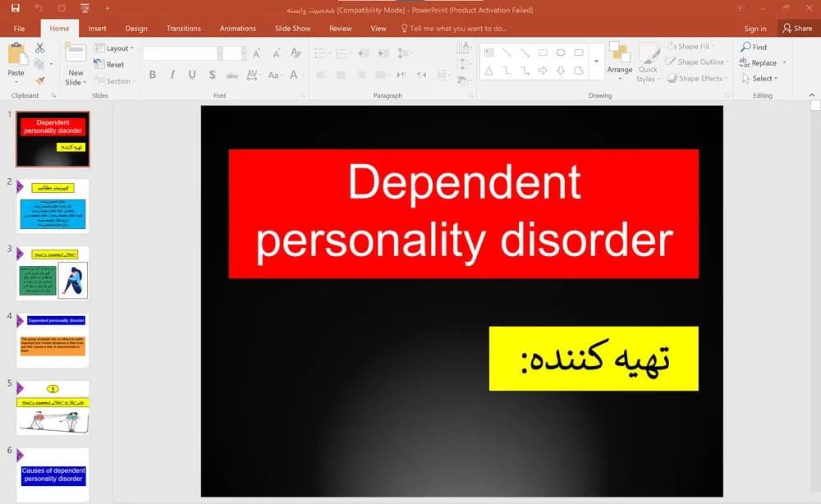
Task: Click Sign in
Action: pos(755,29)
